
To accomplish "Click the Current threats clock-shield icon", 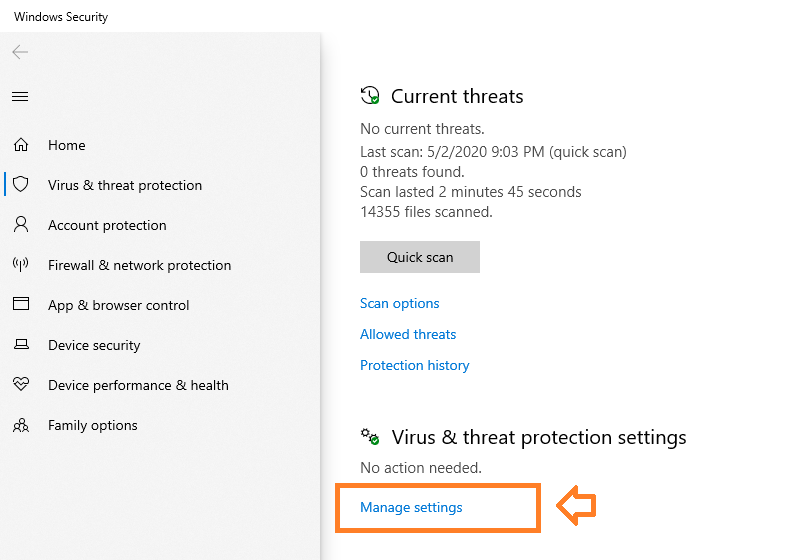I will 370,96.
